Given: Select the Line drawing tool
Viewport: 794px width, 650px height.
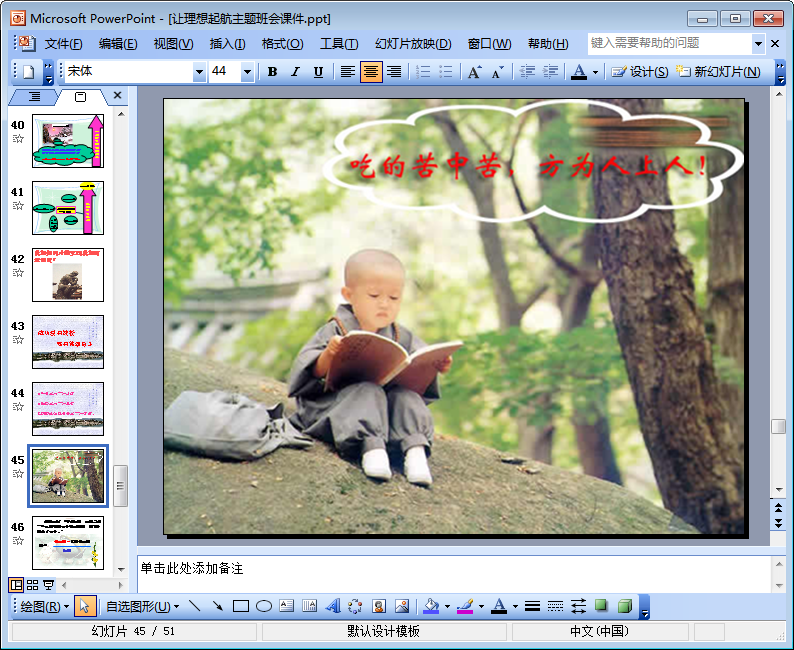Looking at the screenshot, I should [194, 606].
